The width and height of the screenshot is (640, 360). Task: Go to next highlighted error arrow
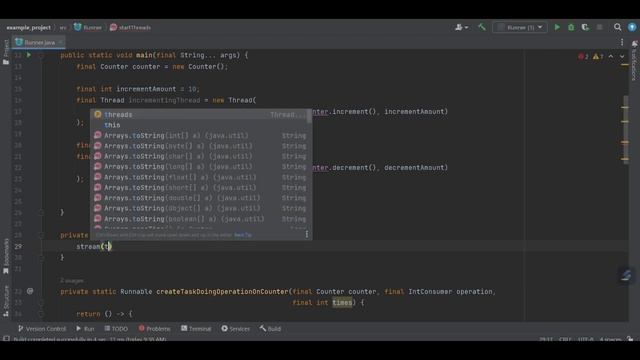click(622, 57)
